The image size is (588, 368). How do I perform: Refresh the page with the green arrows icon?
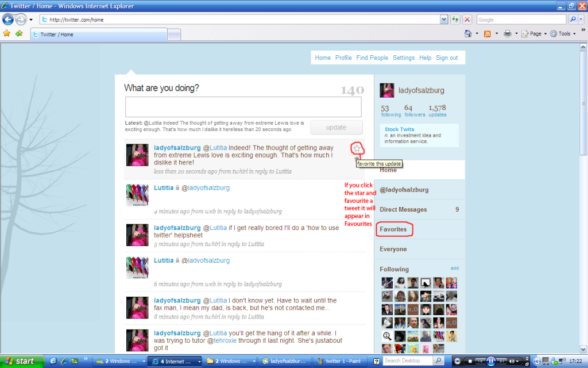click(455, 20)
